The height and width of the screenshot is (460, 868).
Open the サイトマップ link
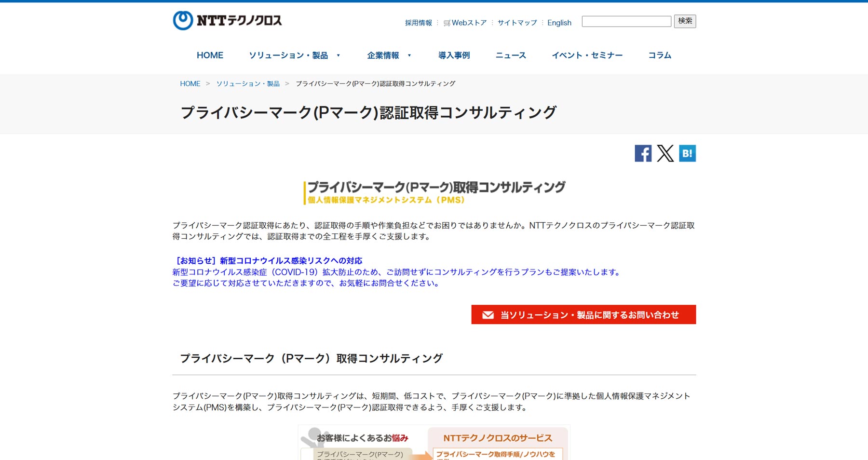click(x=517, y=23)
